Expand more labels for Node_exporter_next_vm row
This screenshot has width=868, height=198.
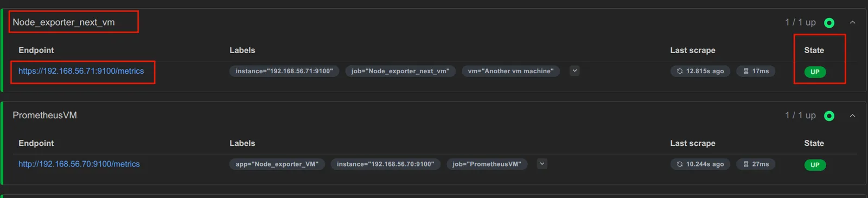[x=575, y=71]
